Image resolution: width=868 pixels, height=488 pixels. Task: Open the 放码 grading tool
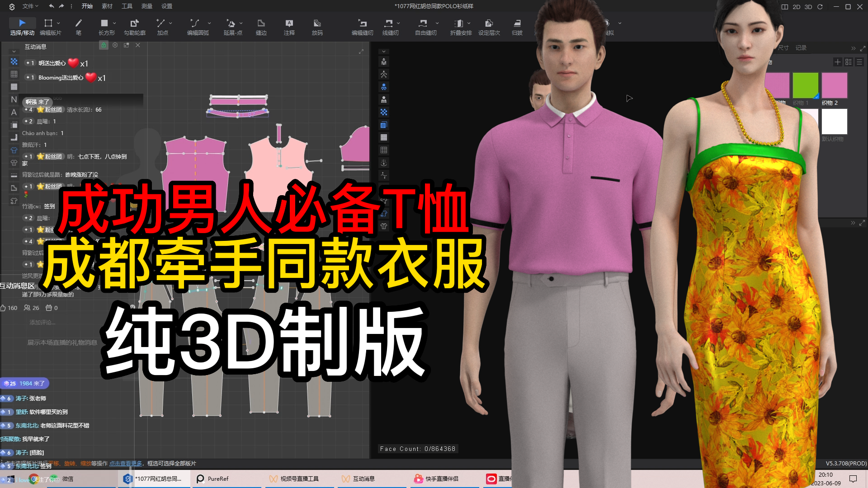pyautogui.click(x=317, y=27)
